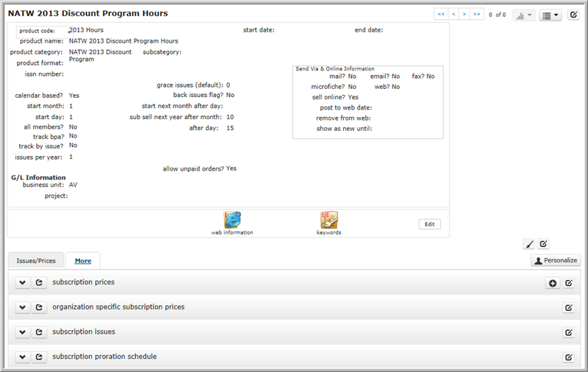
Task: Expand organization specific subscription prices section
Action: (23, 307)
